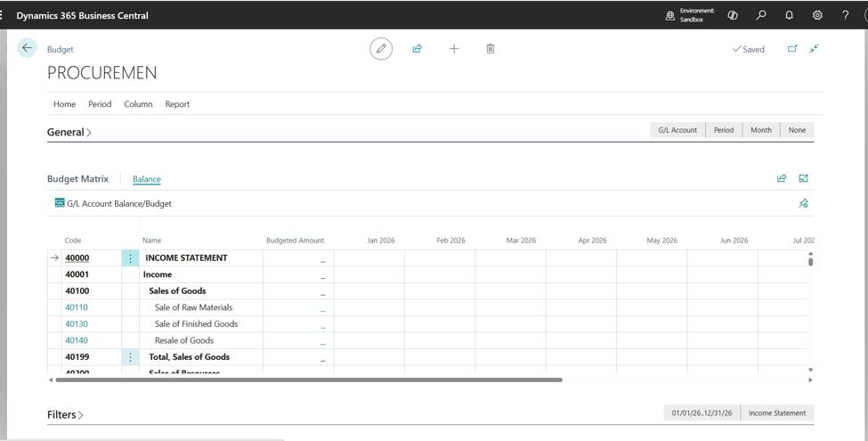The width and height of the screenshot is (868, 441).
Task: Click the scroll down arrow of the matrix
Action: (810, 370)
